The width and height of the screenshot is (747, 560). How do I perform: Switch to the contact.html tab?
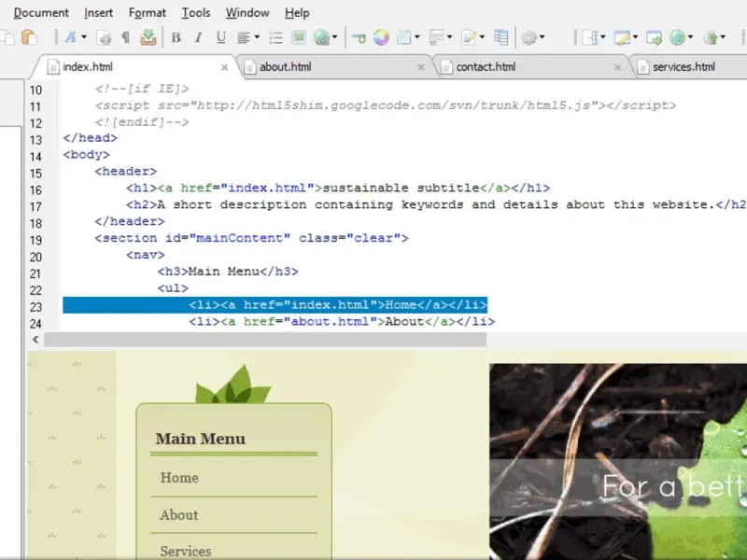486,66
